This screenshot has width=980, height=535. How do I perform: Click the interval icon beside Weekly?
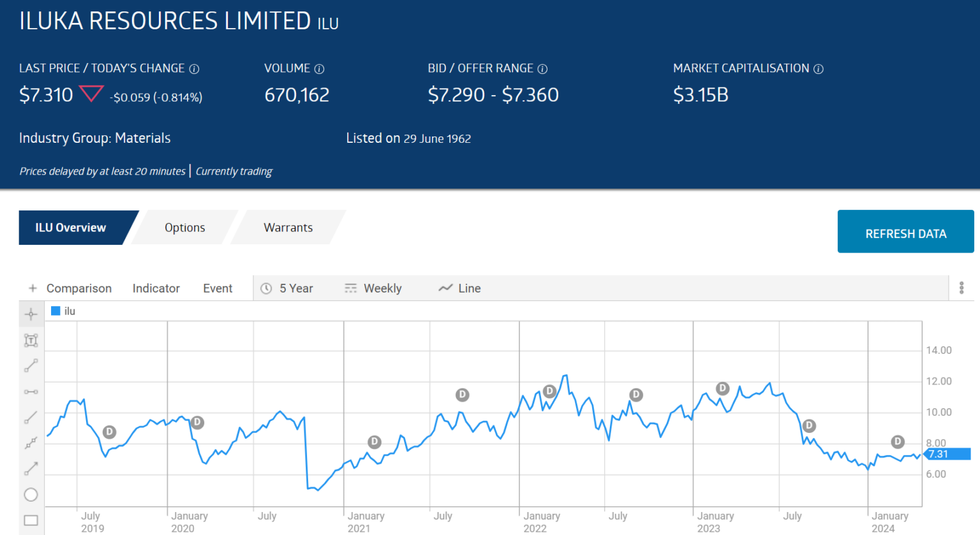351,288
